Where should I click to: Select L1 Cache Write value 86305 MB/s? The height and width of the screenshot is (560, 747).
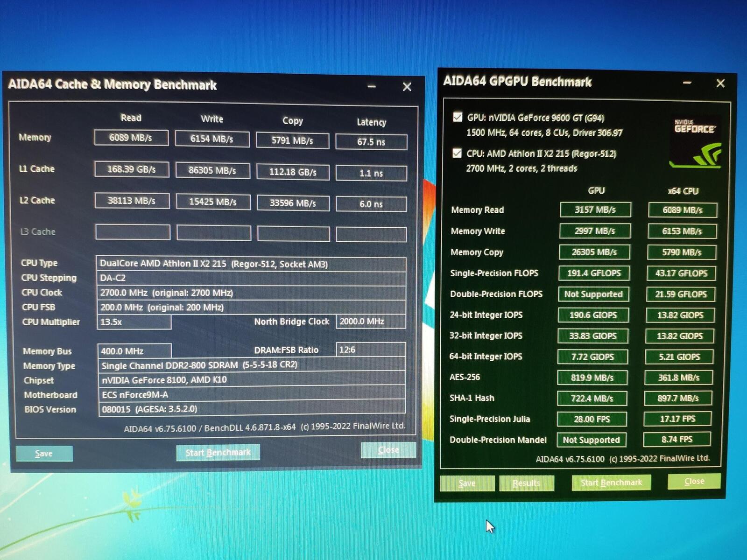(x=212, y=170)
